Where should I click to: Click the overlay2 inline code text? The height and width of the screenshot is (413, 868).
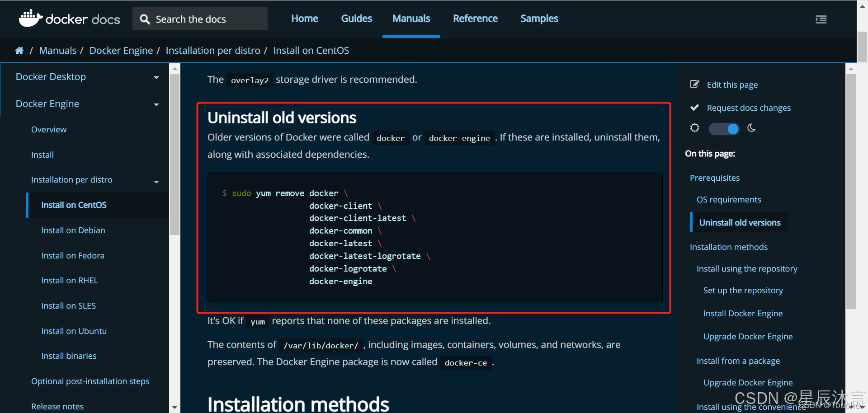(250, 80)
